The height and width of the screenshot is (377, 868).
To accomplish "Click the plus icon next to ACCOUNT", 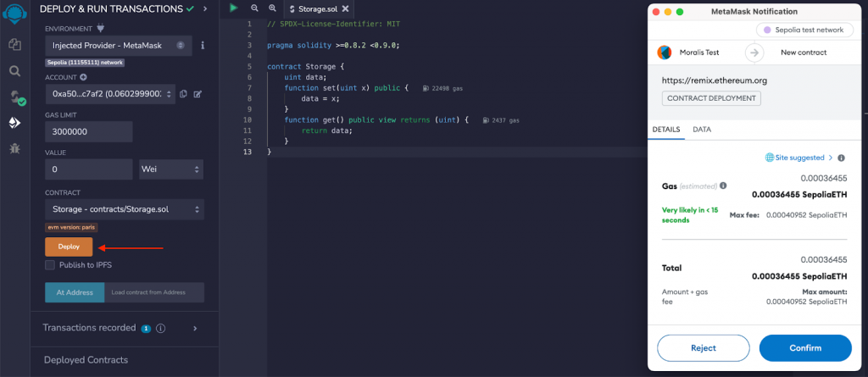I will (84, 77).
